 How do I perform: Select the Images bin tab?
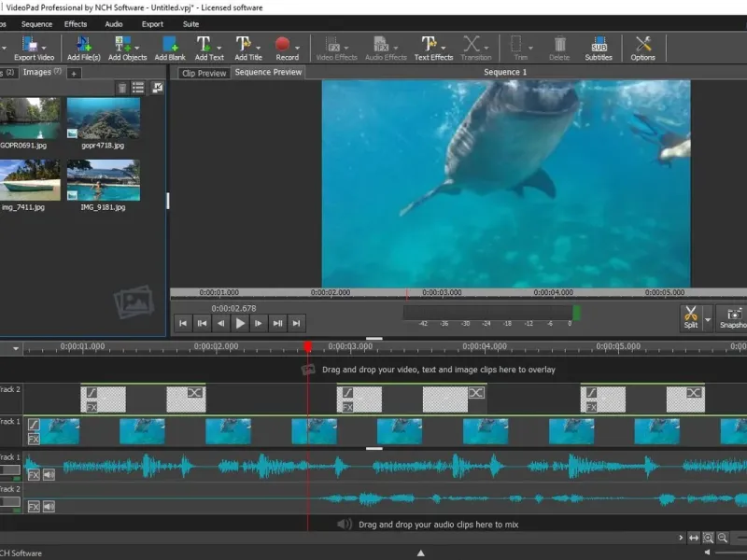tap(42, 72)
